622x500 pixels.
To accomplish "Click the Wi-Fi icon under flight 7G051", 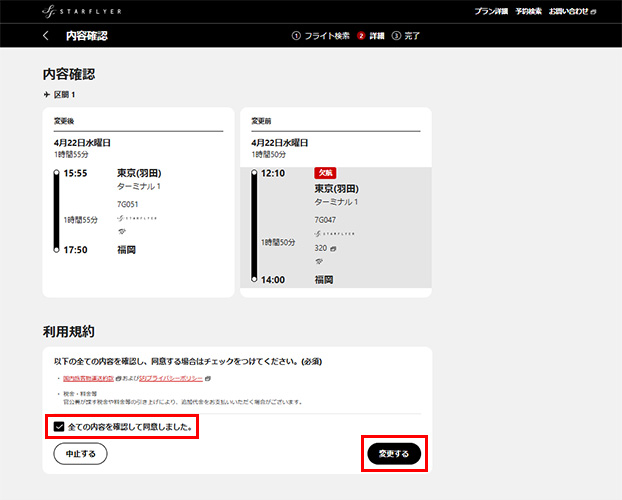I will pyautogui.click(x=121, y=231).
